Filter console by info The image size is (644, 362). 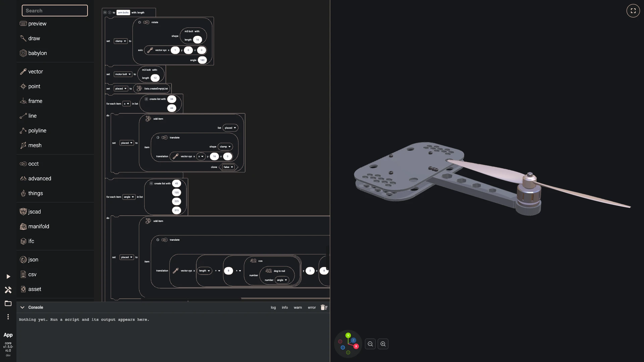click(x=285, y=307)
